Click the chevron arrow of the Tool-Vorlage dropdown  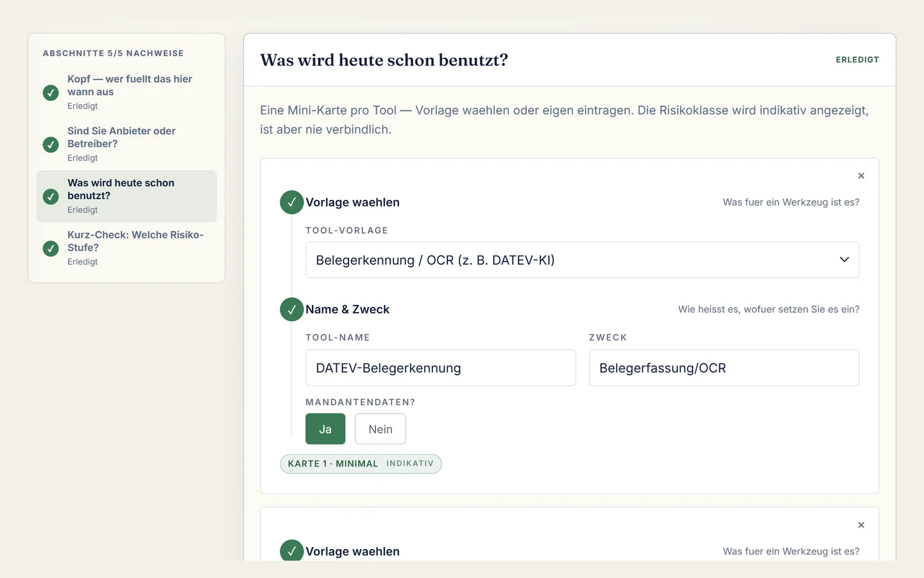[x=844, y=260]
